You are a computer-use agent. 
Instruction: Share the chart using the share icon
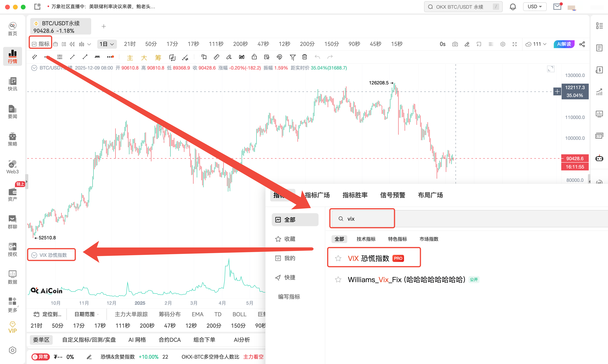click(582, 44)
